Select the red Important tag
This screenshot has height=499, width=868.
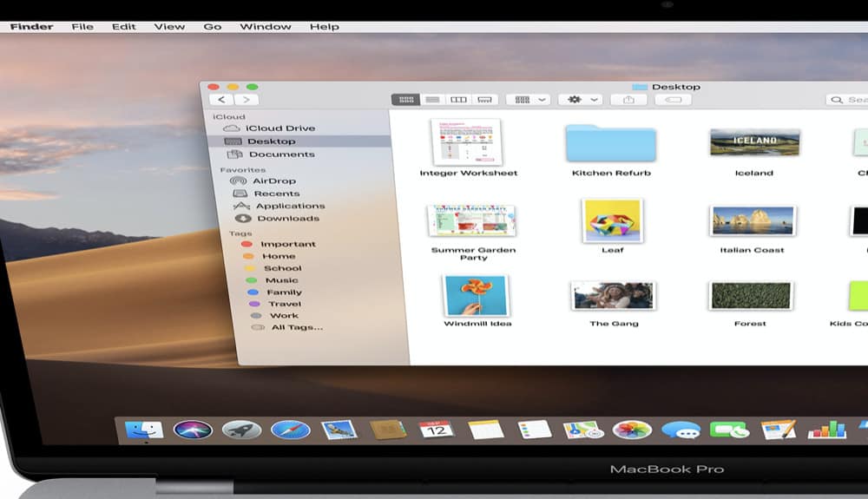(279, 244)
